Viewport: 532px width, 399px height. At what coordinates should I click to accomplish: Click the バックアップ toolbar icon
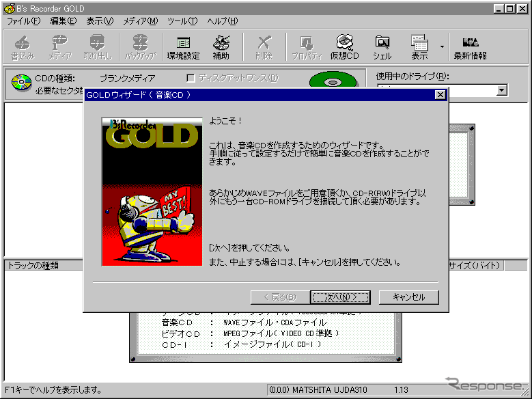141,48
